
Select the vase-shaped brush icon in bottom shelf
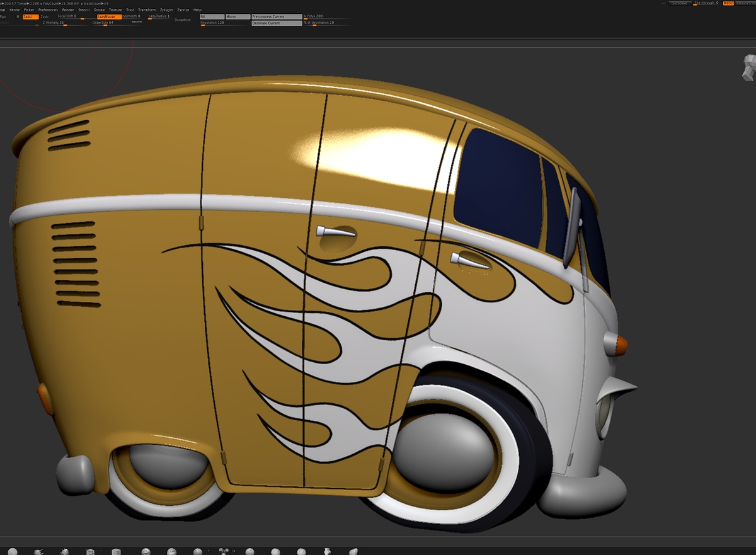(x=327, y=552)
